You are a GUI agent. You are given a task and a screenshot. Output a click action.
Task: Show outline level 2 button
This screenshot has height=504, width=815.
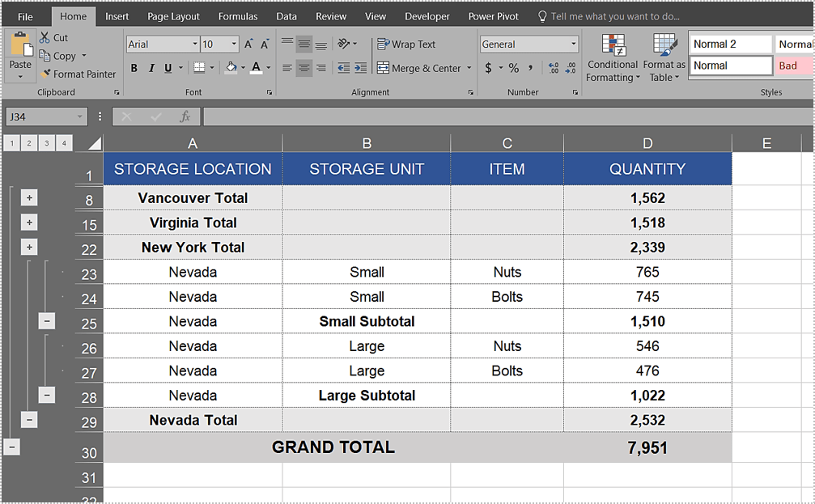pos(29,144)
